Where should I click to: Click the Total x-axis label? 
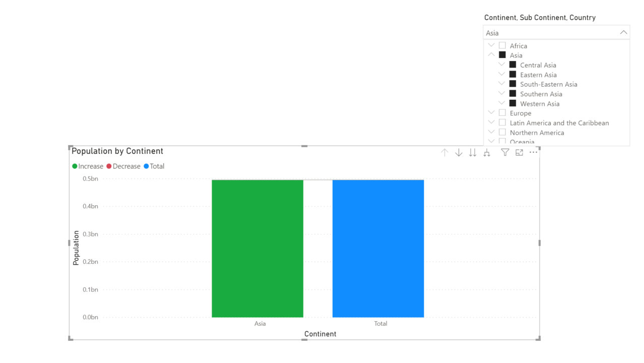pyautogui.click(x=380, y=324)
